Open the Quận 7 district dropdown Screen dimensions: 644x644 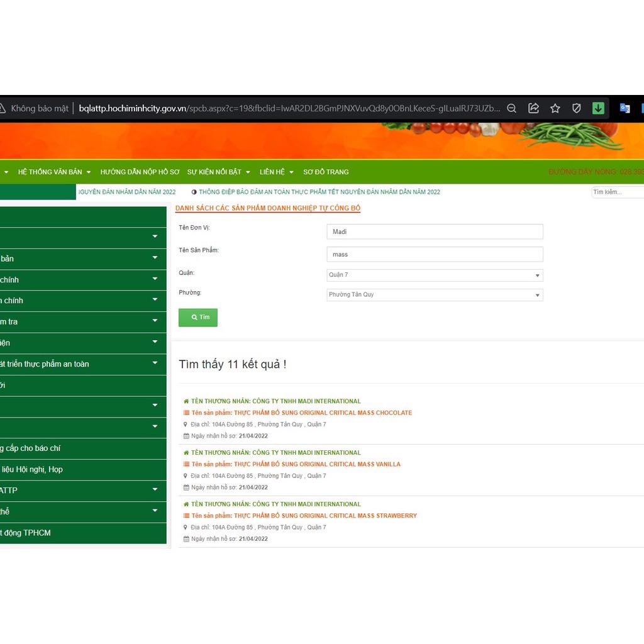coord(434,275)
